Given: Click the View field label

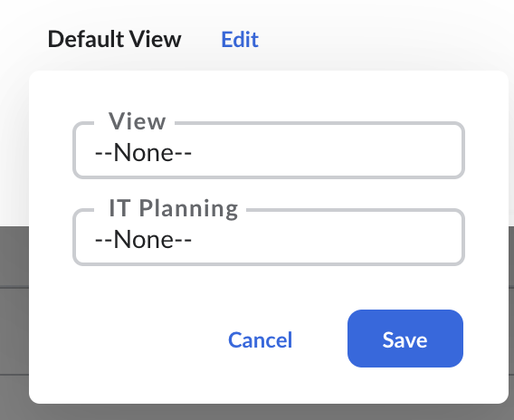Looking at the screenshot, I should (x=137, y=121).
